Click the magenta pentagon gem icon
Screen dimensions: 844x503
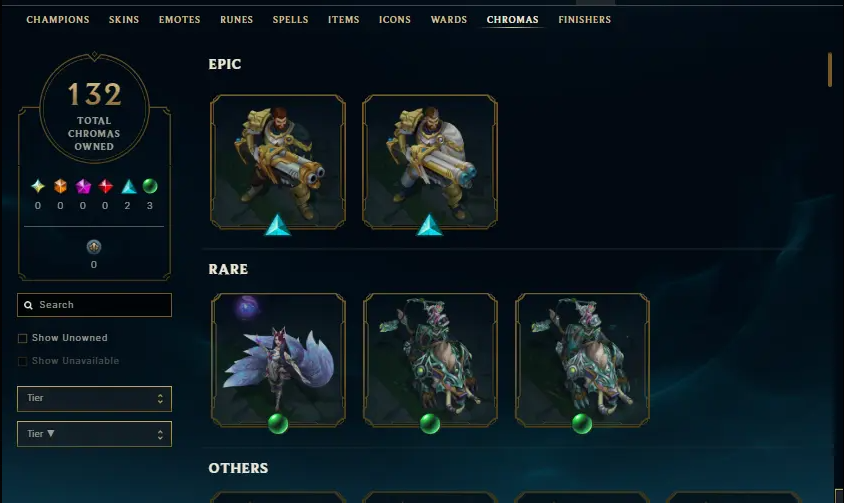point(83,186)
